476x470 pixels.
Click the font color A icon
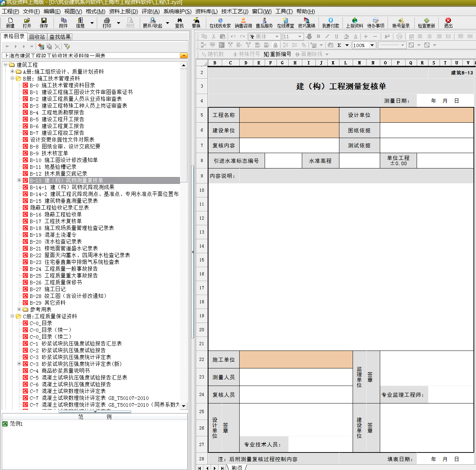pyautogui.click(x=355, y=36)
